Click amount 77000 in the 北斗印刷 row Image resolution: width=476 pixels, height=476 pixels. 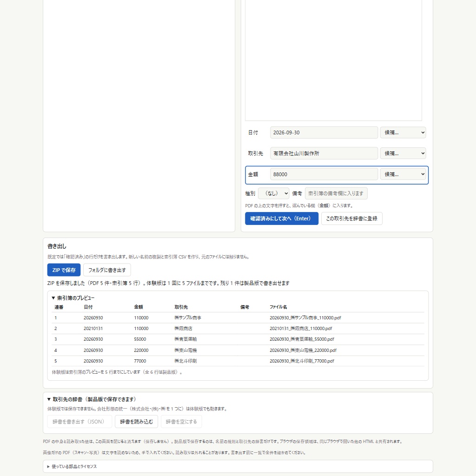click(140, 361)
